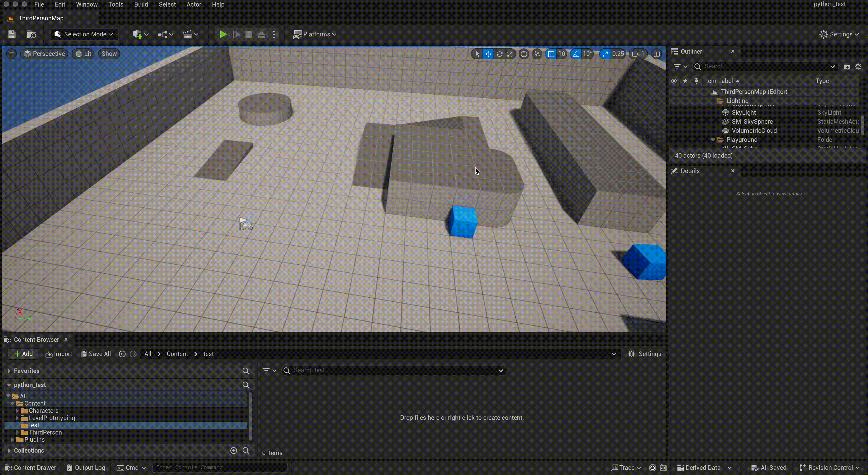The image size is (868, 475).
Task: Toggle grid snapping in the viewport
Action: (551, 54)
